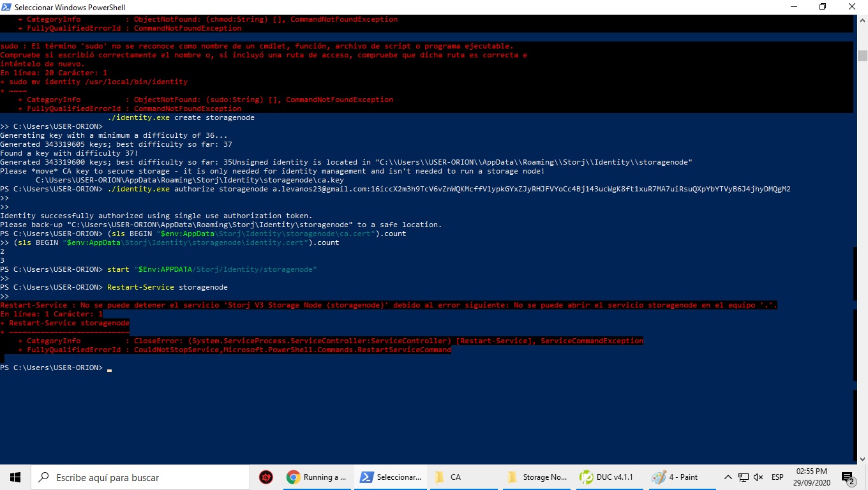Open the ESP input language selector

pos(777,477)
